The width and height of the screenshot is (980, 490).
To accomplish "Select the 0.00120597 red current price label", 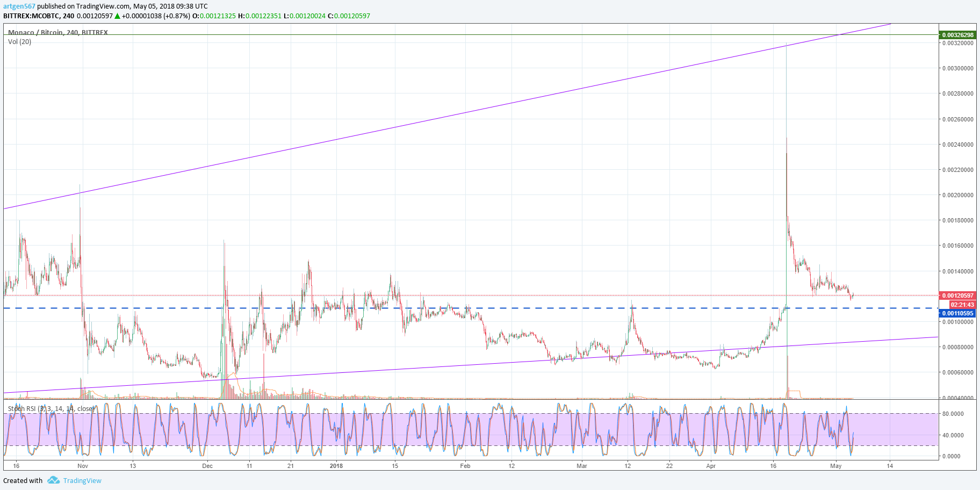I will click(957, 296).
